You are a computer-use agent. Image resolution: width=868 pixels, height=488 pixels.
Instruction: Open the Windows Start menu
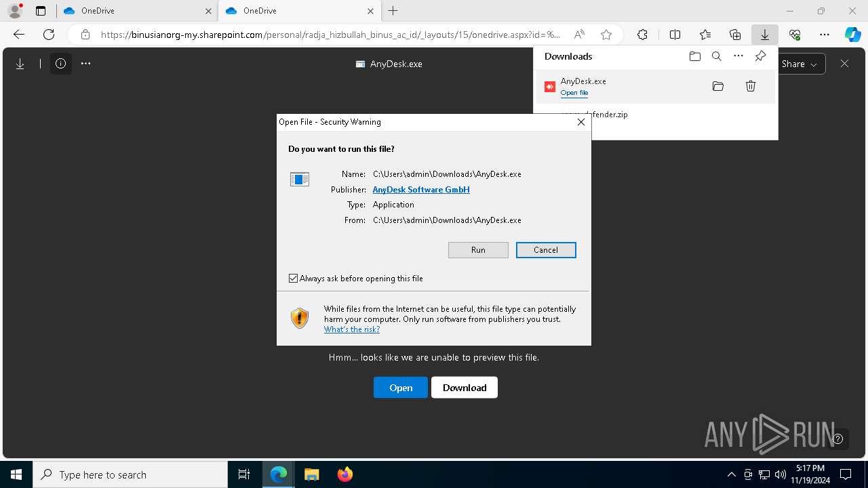tap(16, 474)
